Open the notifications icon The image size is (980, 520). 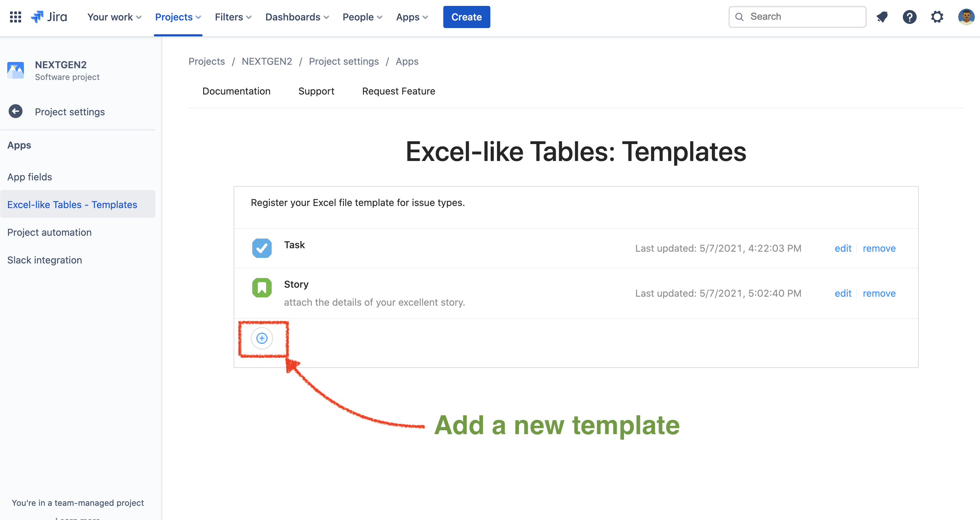click(882, 17)
